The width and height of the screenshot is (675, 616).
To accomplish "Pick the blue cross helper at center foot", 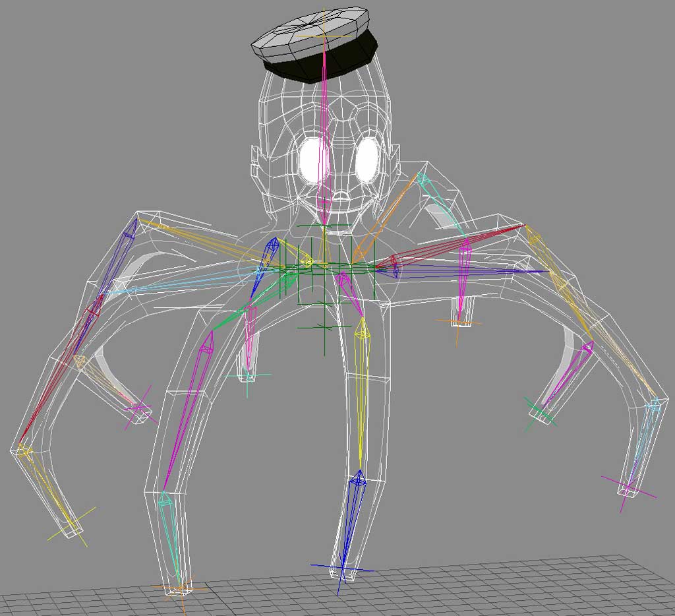I will pyautogui.click(x=343, y=568).
